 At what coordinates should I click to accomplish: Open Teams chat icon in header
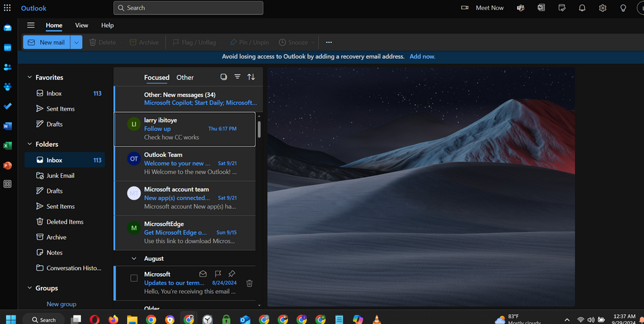(520, 8)
